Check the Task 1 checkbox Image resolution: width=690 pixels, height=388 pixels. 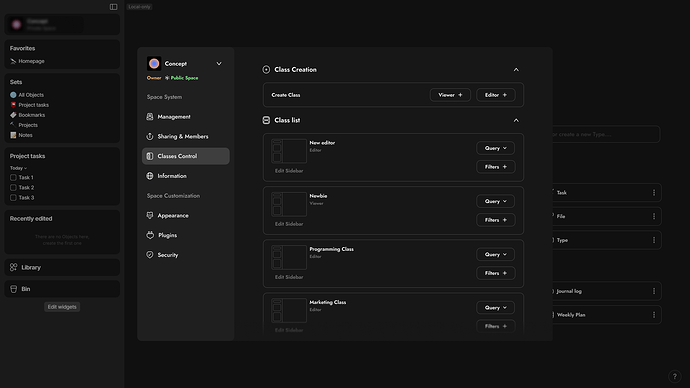tap(13, 178)
